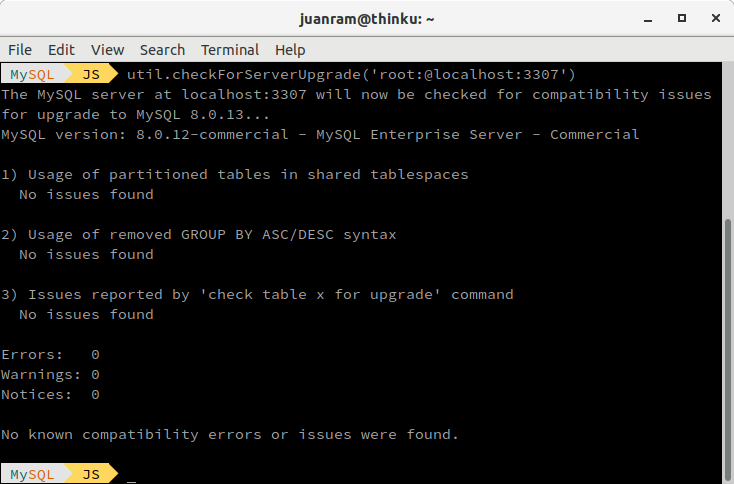Click the util.checkForServerUpgrade command text

[351, 74]
